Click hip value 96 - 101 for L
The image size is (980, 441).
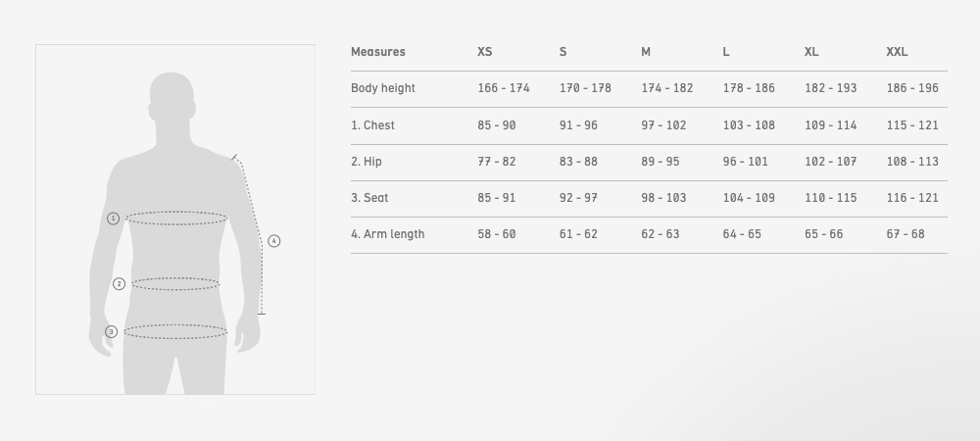pyautogui.click(x=745, y=162)
